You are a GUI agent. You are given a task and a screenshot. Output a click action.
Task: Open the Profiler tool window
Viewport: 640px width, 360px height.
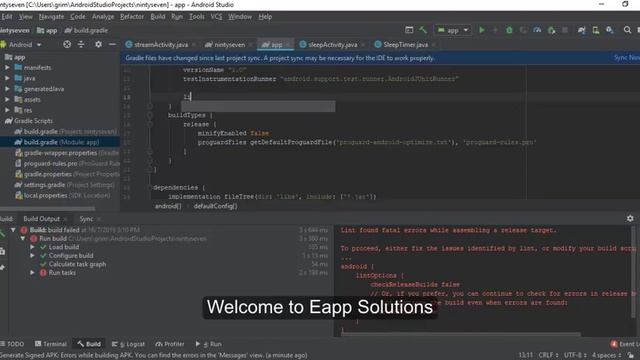pyautogui.click(x=170, y=344)
